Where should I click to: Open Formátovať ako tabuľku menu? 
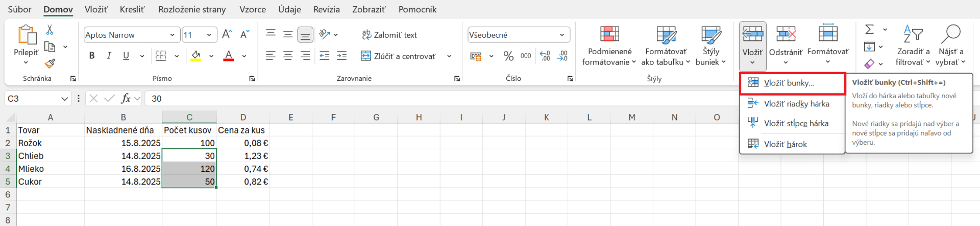pos(666,46)
